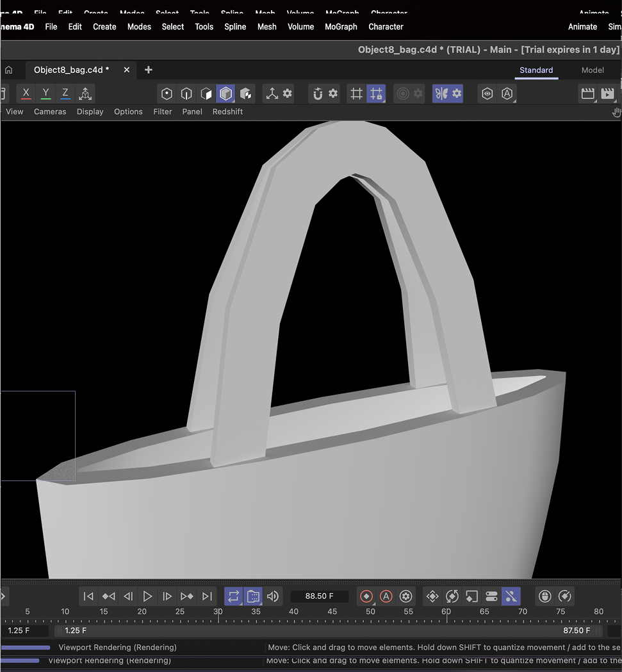Open the Cameras viewport menu
This screenshot has height=672, width=622.
click(50, 111)
